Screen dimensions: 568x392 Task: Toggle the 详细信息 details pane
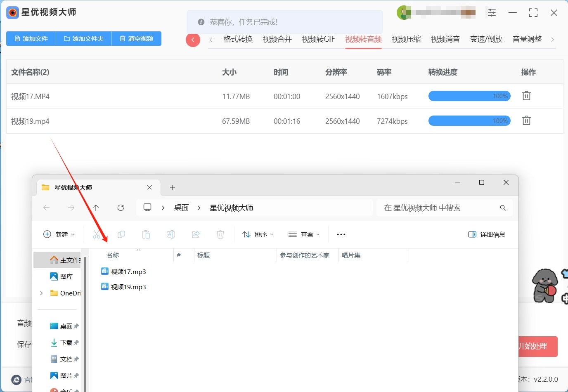pos(487,234)
